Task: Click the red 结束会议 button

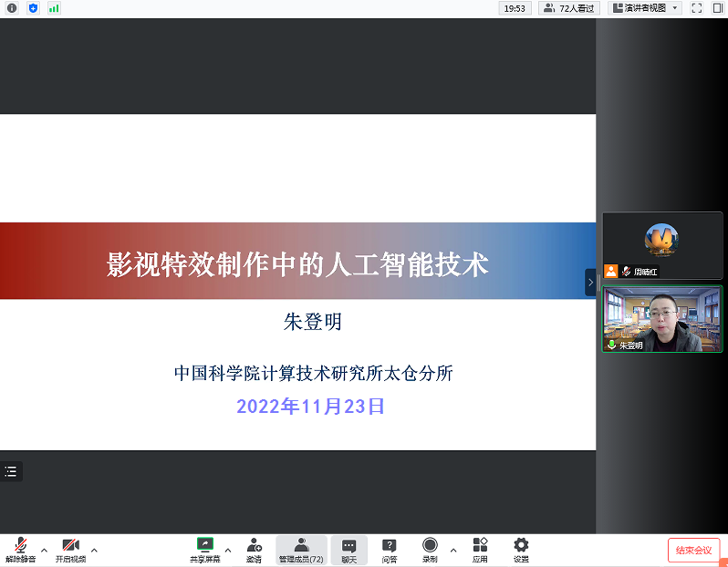Action: point(693,551)
